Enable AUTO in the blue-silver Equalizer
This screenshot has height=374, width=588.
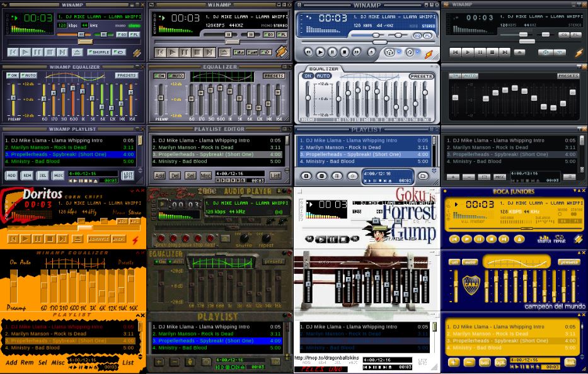tap(323, 76)
